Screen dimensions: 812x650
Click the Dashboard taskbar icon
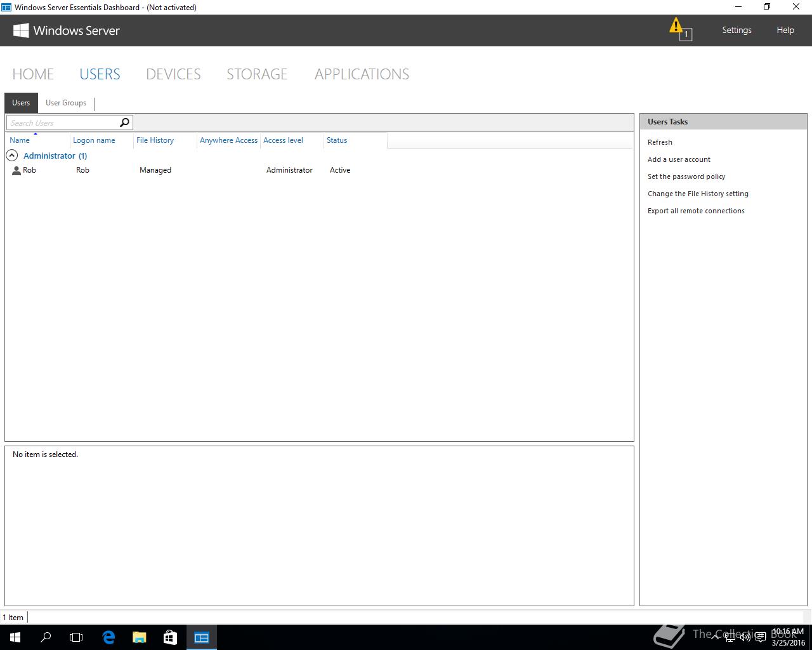click(x=202, y=637)
